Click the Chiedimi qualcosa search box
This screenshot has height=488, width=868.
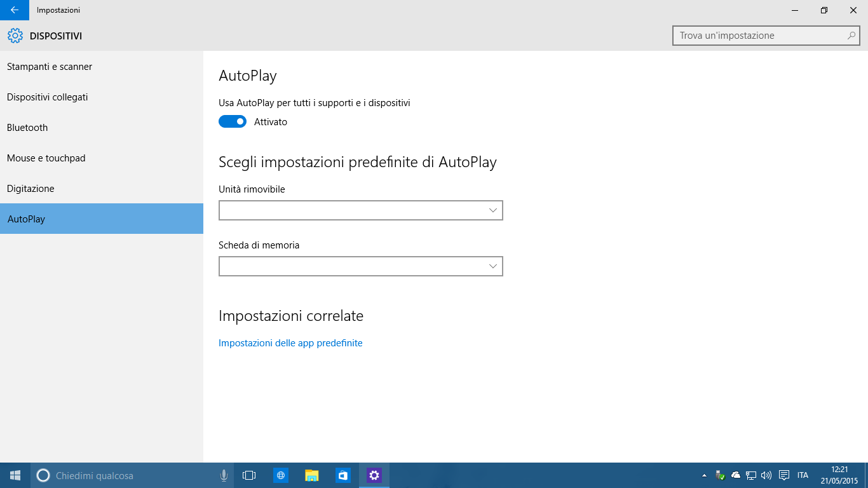pyautogui.click(x=131, y=475)
